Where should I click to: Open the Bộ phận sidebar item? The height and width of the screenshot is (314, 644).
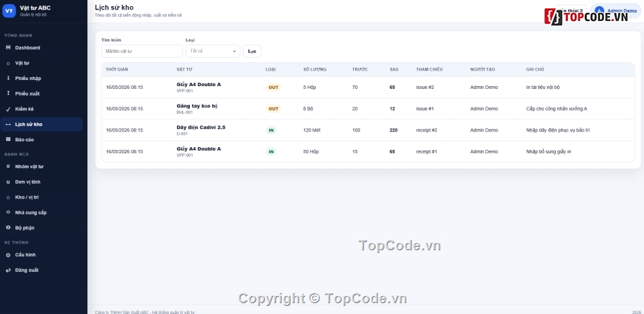[x=41, y=228]
